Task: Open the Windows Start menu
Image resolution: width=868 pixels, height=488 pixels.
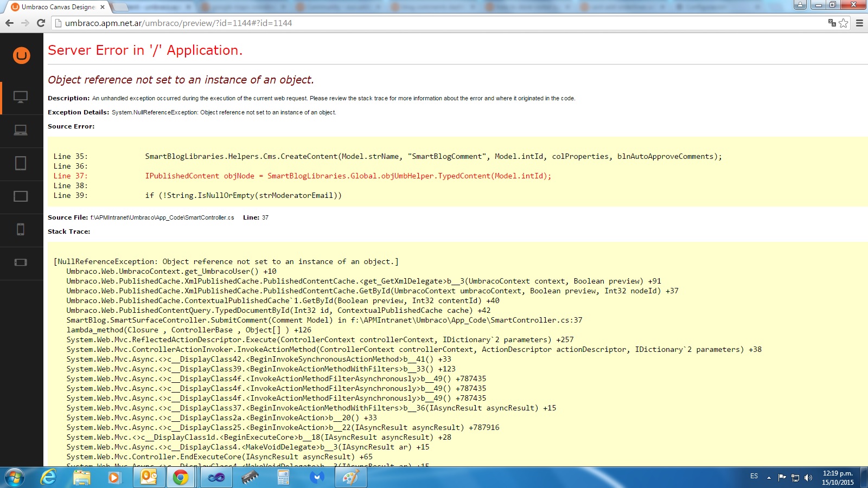Action: tap(15, 478)
